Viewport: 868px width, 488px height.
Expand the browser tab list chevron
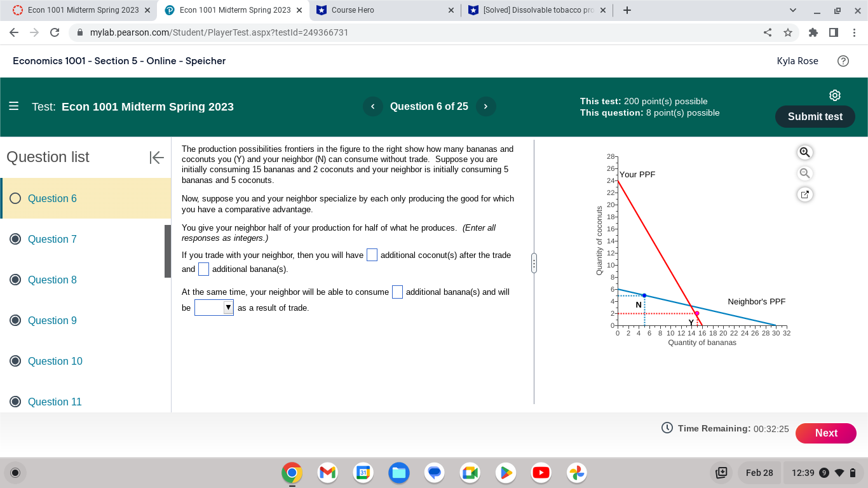[792, 10]
